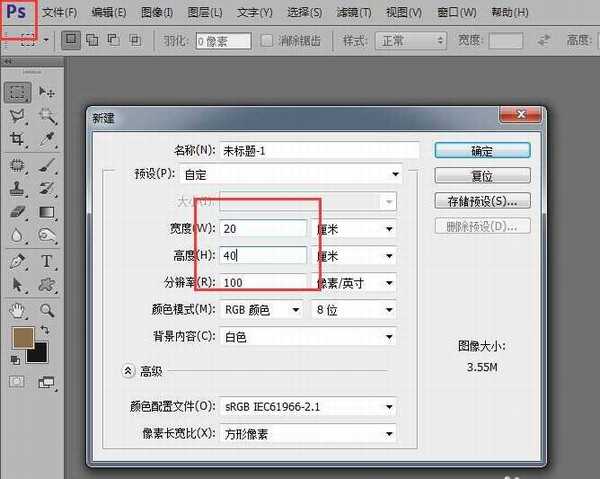Close the 新建 dialog

520,114
